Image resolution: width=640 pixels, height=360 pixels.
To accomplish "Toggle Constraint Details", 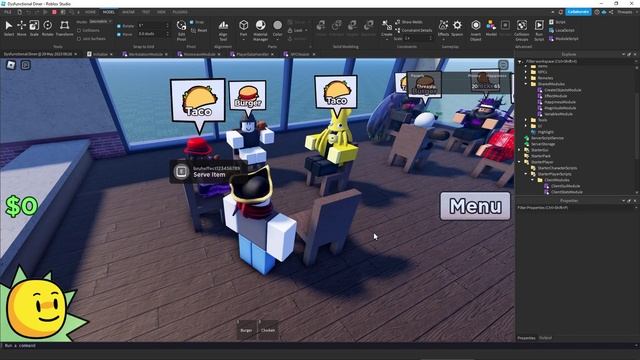I will click(x=413, y=30).
